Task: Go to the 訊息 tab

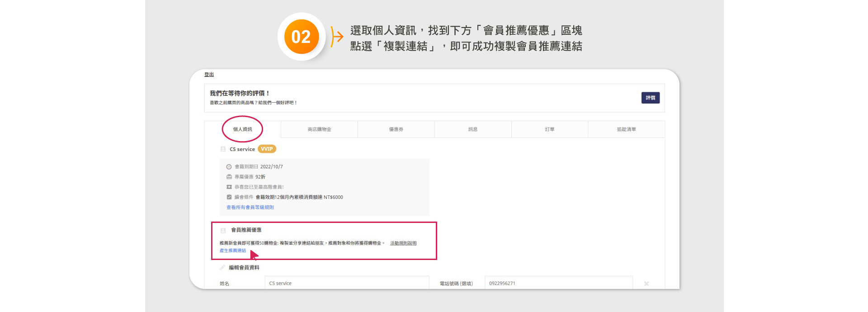Action: click(473, 129)
